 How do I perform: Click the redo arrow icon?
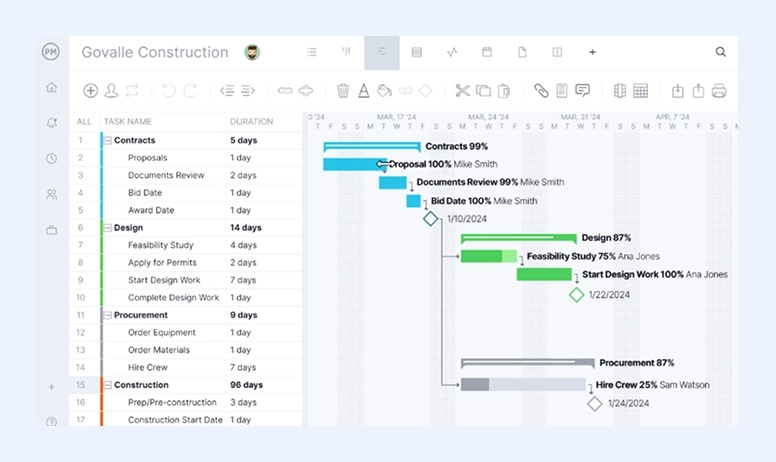[190, 91]
